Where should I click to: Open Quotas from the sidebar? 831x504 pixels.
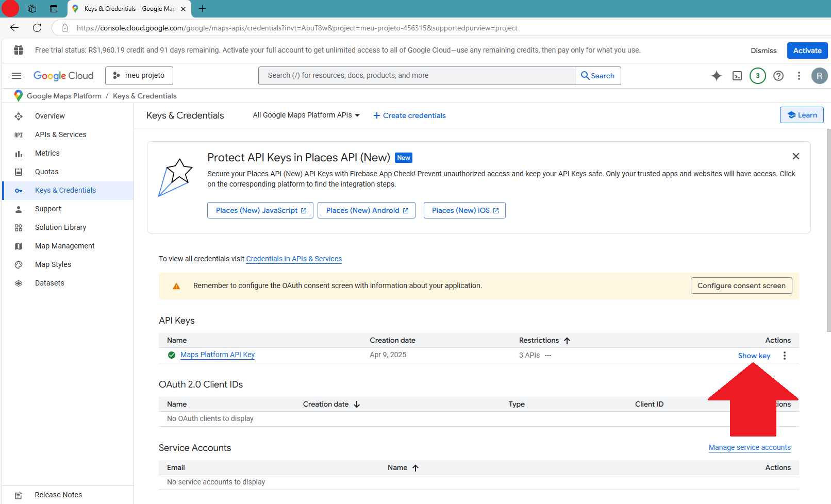pyautogui.click(x=47, y=171)
